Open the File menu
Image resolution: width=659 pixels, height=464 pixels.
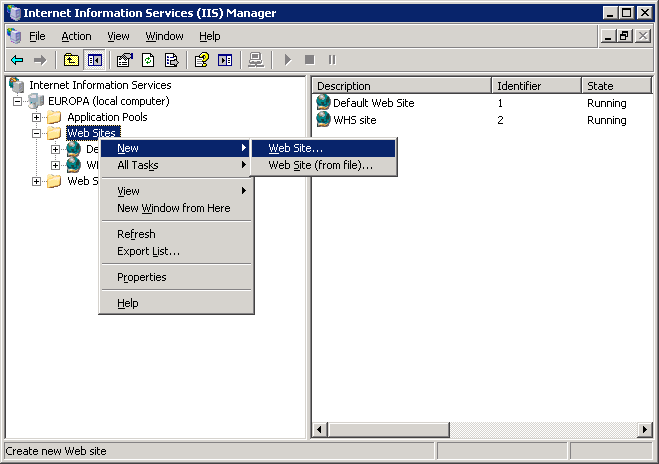[x=37, y=37]
